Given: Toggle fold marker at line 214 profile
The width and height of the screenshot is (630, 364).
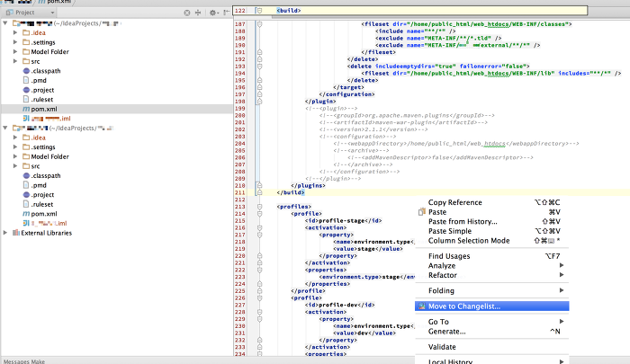Looking at the screenshot, I should (259, 214).
